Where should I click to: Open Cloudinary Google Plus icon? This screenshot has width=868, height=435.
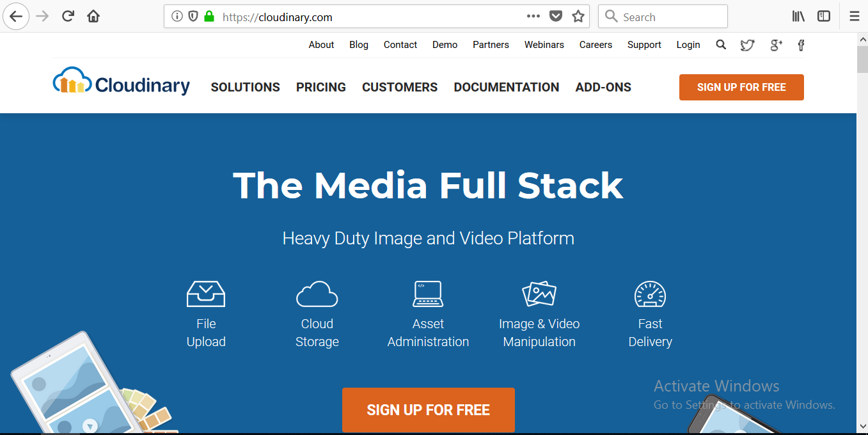[x=776, y=45]
